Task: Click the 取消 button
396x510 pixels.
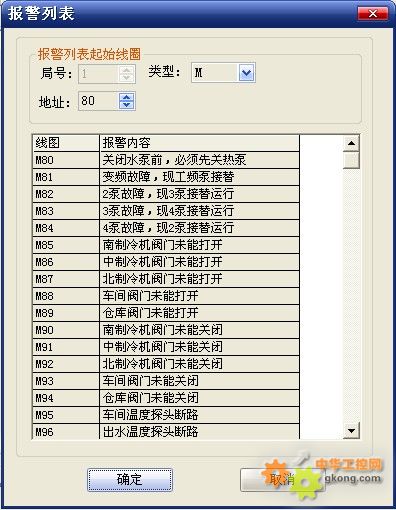Action: pos(282,480)
